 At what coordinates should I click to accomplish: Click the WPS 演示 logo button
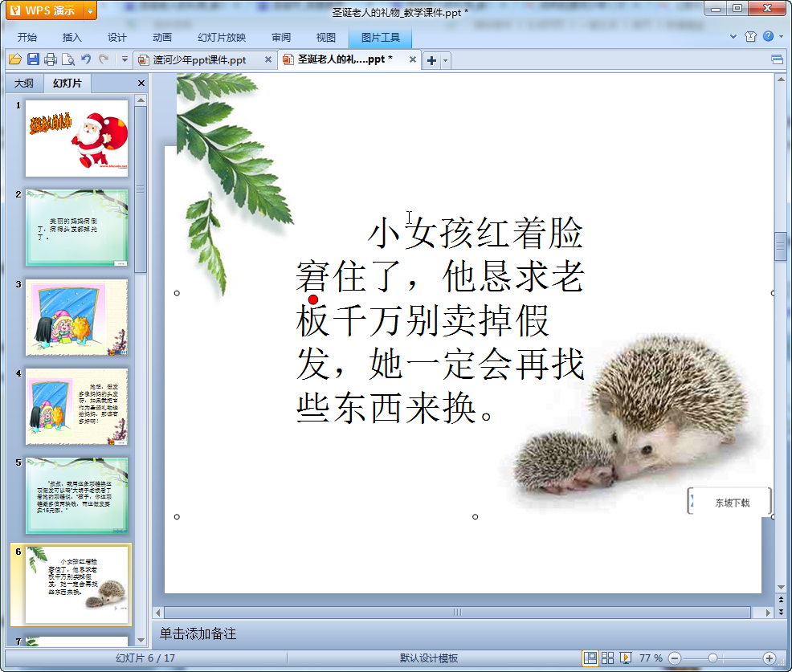coord(45,10)
